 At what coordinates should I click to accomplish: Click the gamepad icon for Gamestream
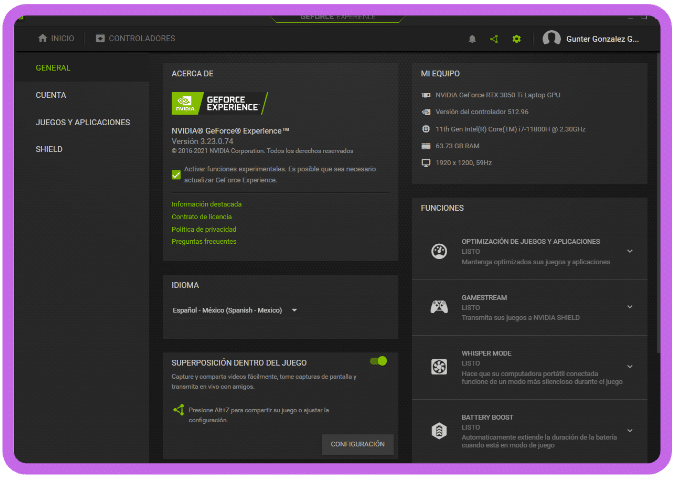pyautogui.click(x=439, y=307)
